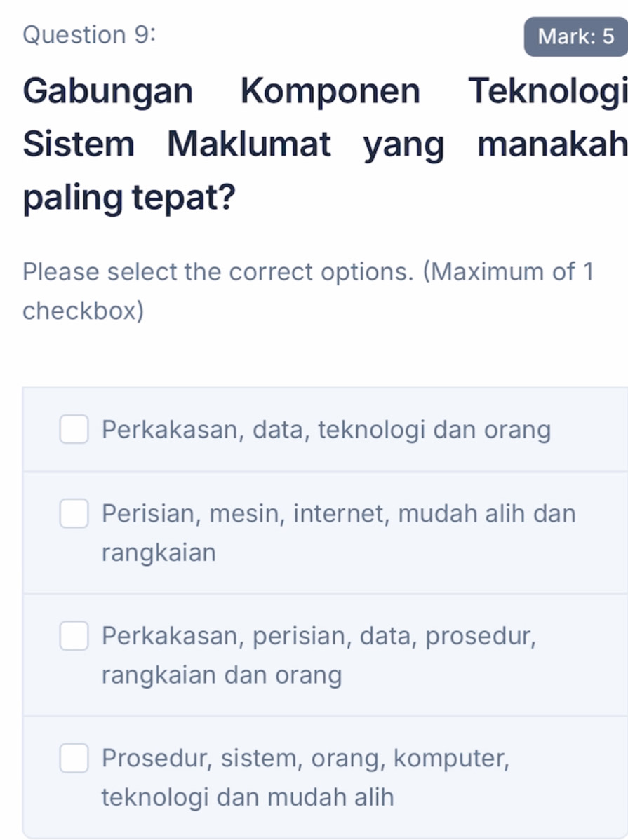Click the word "Teknologi" in the question title
Screen dimensions: 628x840
pyautogui.click(x=547, y=90)
